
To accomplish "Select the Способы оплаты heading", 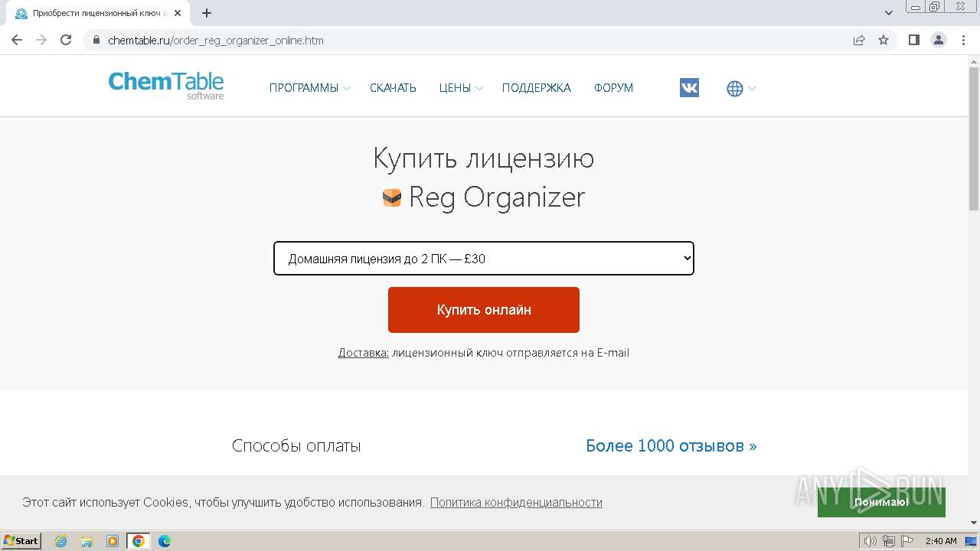I will coord(296,445).
